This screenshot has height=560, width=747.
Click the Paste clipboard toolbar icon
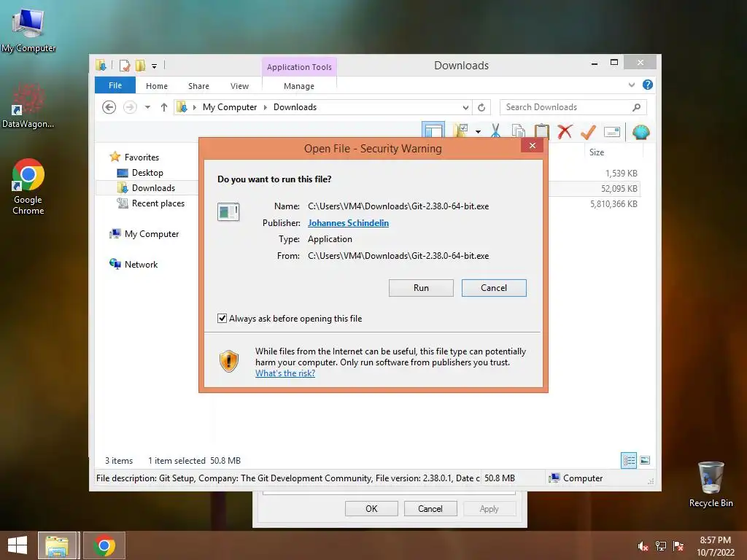click(542, 131)
